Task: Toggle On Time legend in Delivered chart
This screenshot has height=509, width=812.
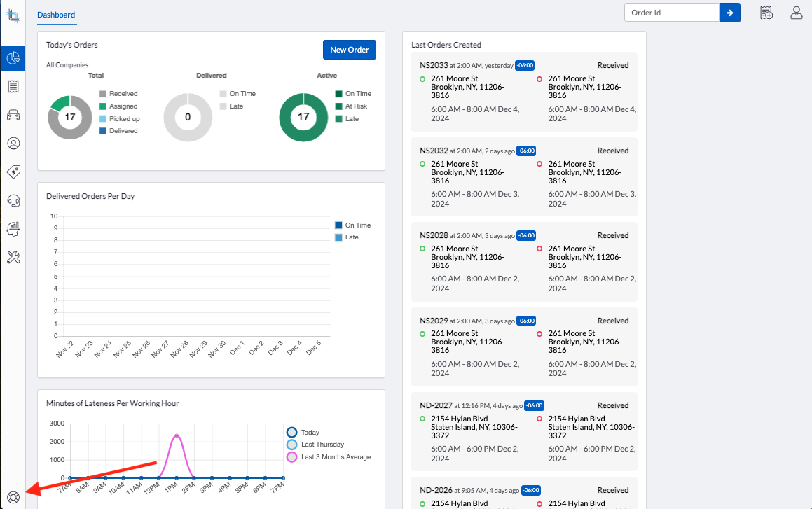Action: tap(238, 94)
